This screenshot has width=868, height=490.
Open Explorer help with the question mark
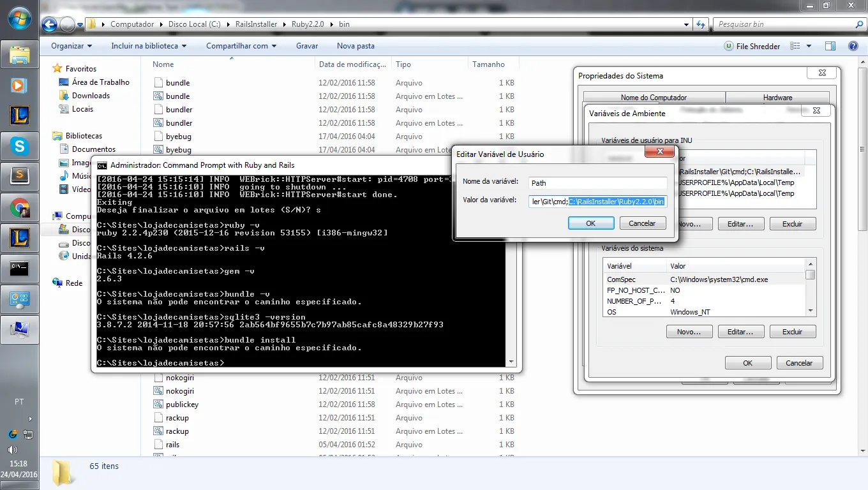[853, 46]
